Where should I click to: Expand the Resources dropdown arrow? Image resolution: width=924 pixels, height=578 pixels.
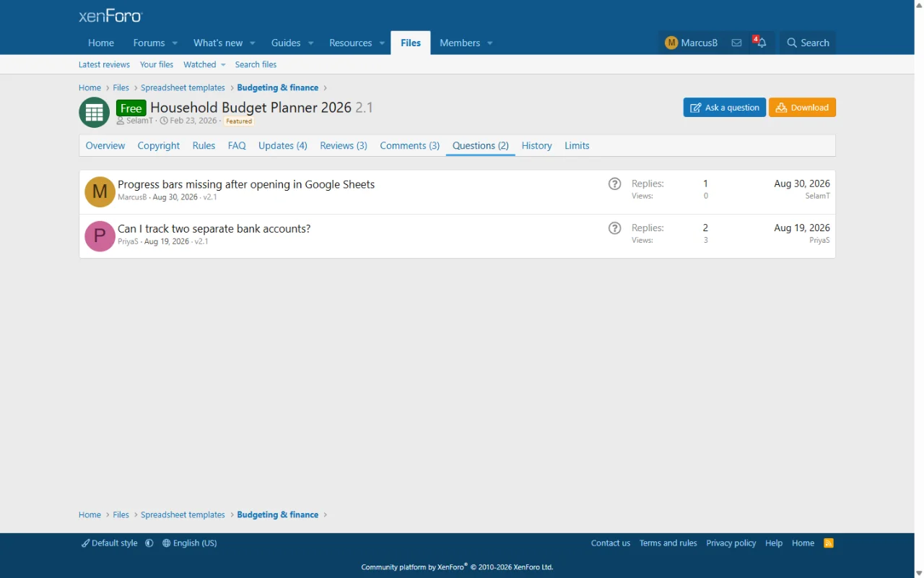(x=383, y=43)
